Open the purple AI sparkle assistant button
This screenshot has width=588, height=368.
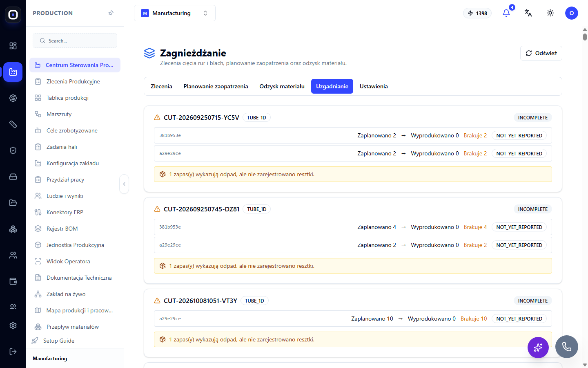[538, 348]
